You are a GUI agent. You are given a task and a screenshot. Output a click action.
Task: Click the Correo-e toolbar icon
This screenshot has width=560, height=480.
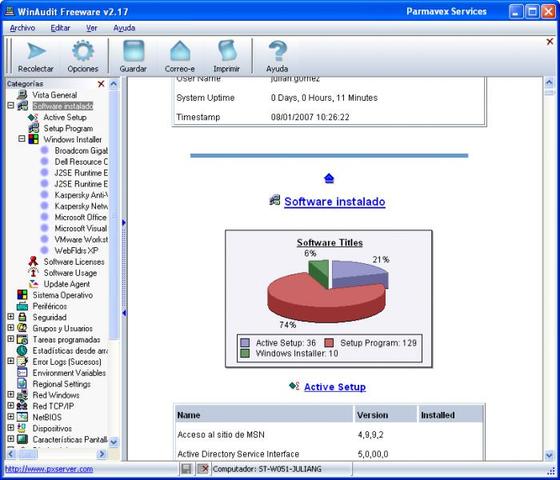pos(180,51)
